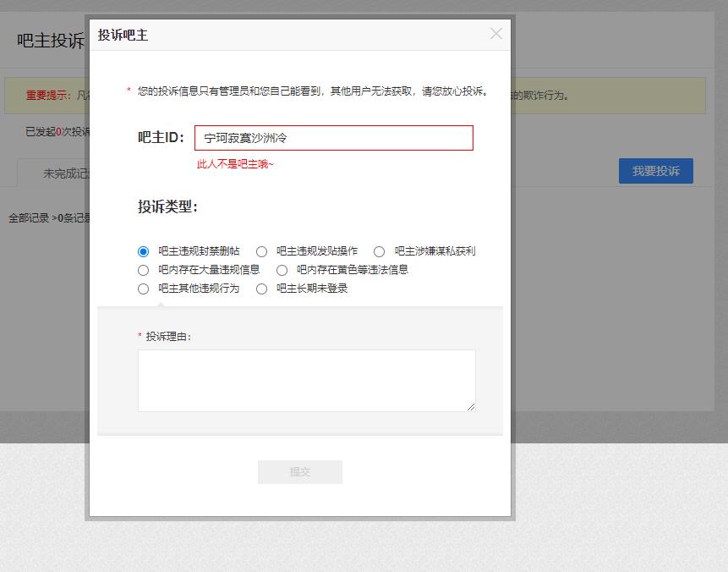Viewport: 728px width, 572px height.
Task: Click the blue 我要投诉 button
Action: 655,171
